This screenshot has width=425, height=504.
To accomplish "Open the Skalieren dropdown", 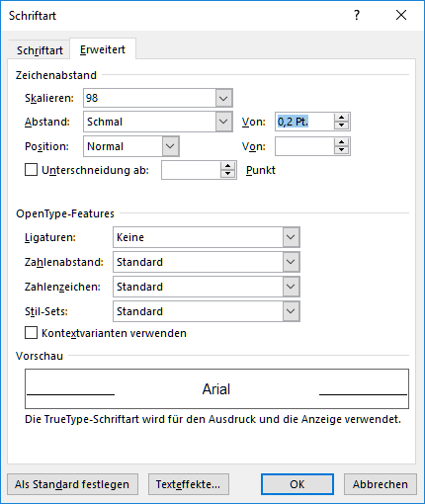I will tap(223, 98).
